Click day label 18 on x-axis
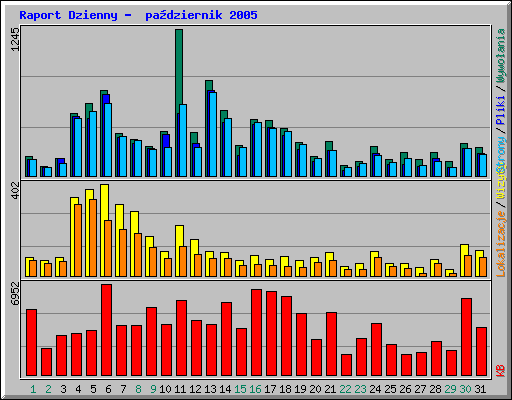Screen dimensions: 512x400 (285, 389)
